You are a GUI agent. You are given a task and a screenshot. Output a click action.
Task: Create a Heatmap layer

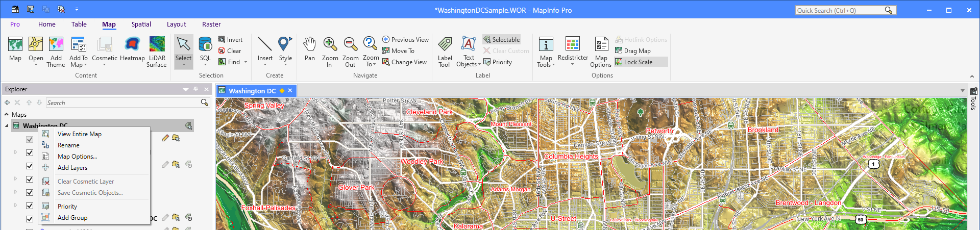132,49
